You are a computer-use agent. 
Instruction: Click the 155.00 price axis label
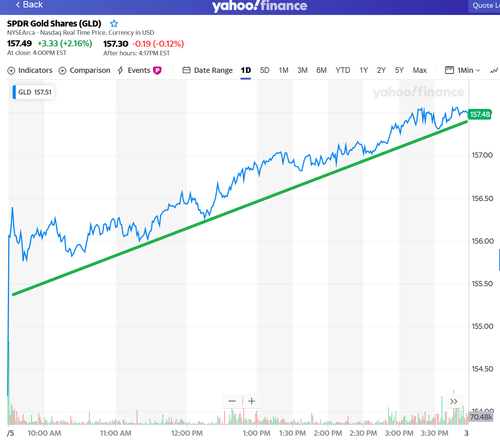482,326
